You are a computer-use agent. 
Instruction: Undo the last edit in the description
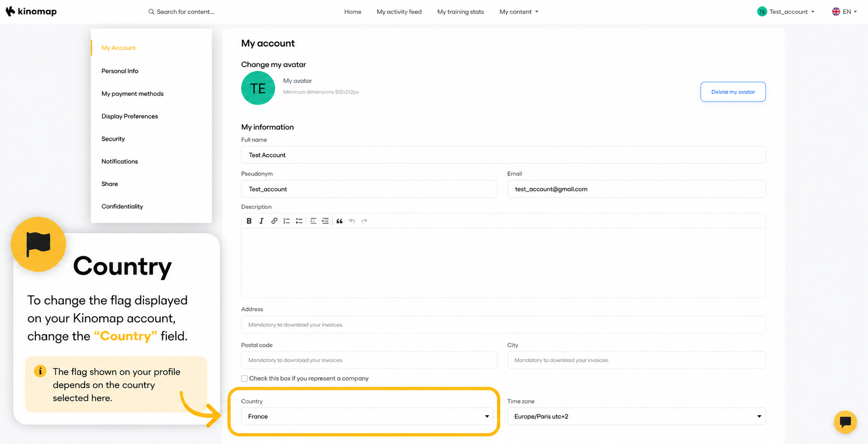click(352, 221)
